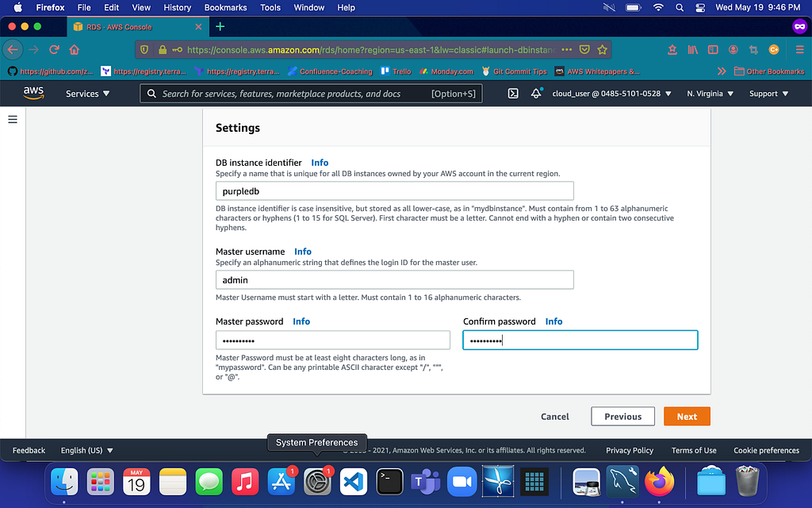The height and width of the screenshot is (508, 812).
Task: Open Info link for Master username
Action: tap(302, 252)
